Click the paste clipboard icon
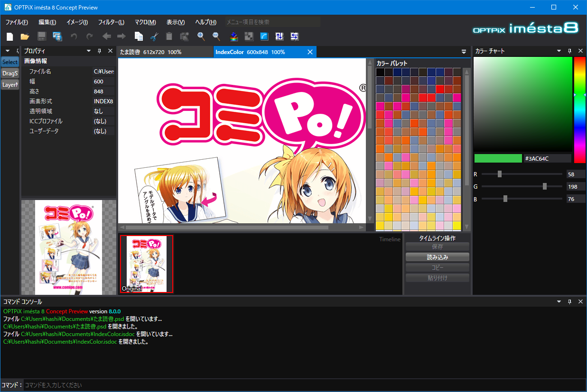The width and height of the screenshot is (587, 392). [169, 36]
